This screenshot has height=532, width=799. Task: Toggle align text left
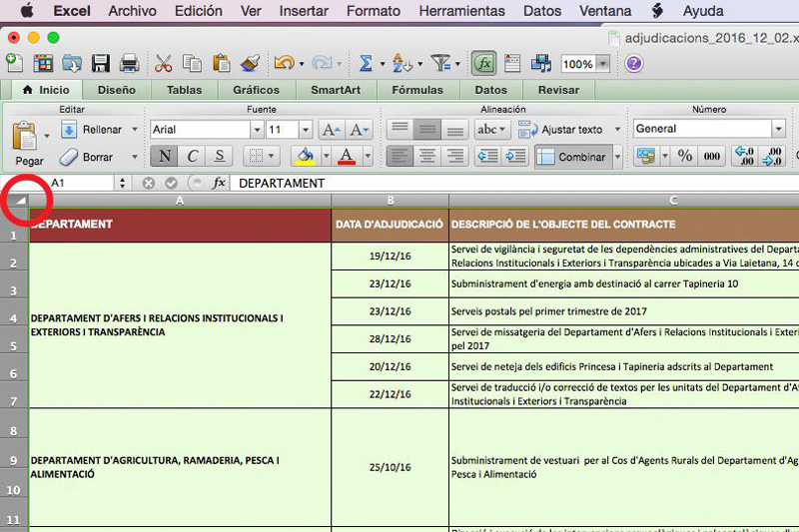(x=400, y=157)
